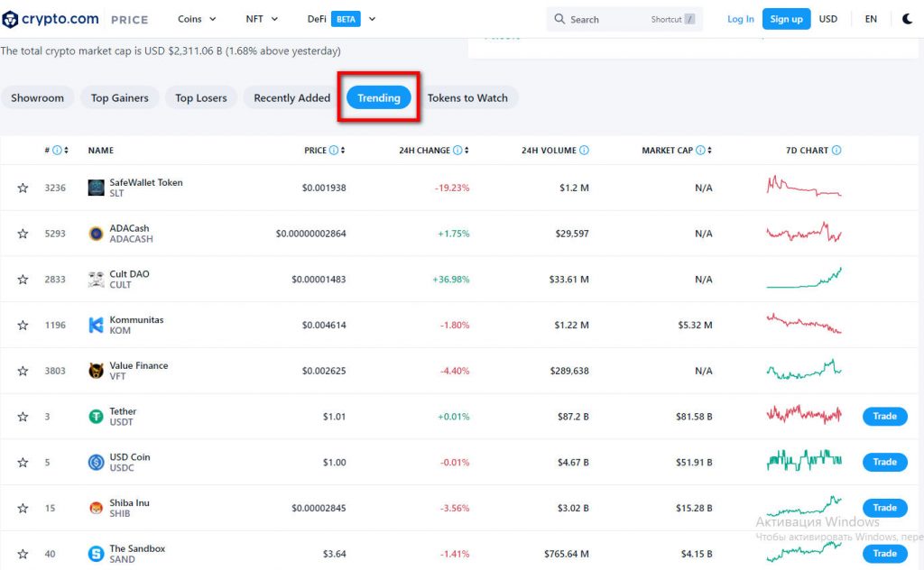
Task: Open SafeWallet Token 7-day chart
Action: click(x=804, y=186)
